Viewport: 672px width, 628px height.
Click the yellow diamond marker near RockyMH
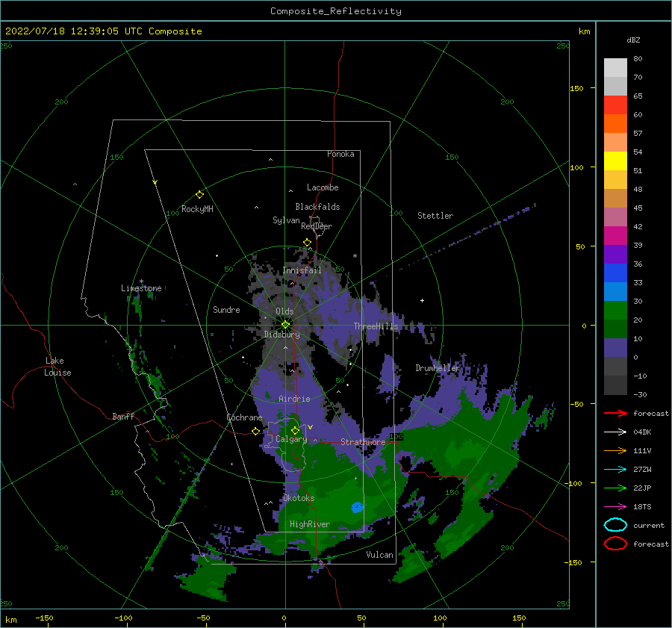tap(199, 195)
